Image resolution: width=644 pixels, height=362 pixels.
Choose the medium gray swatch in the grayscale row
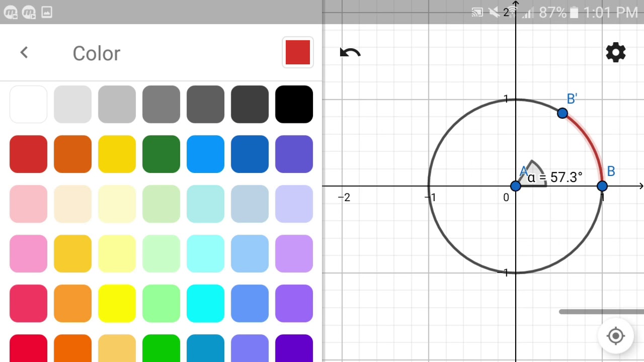161,104
